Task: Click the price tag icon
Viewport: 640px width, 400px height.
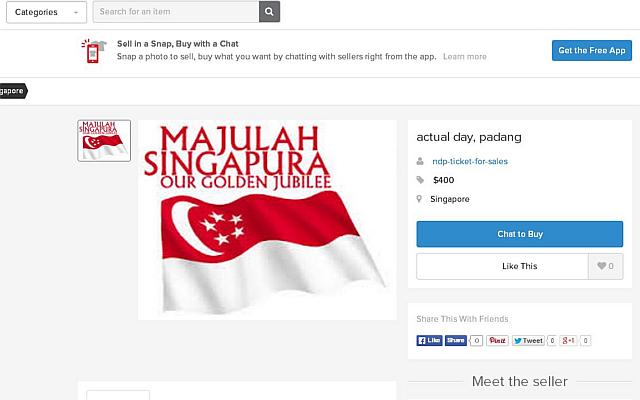Action: [x=421, y=180]
